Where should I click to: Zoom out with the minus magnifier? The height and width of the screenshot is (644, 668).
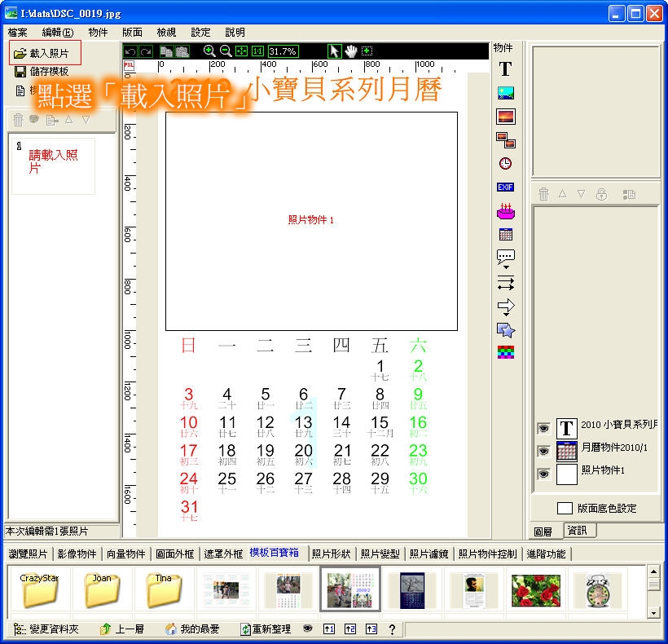coord(226,51)
